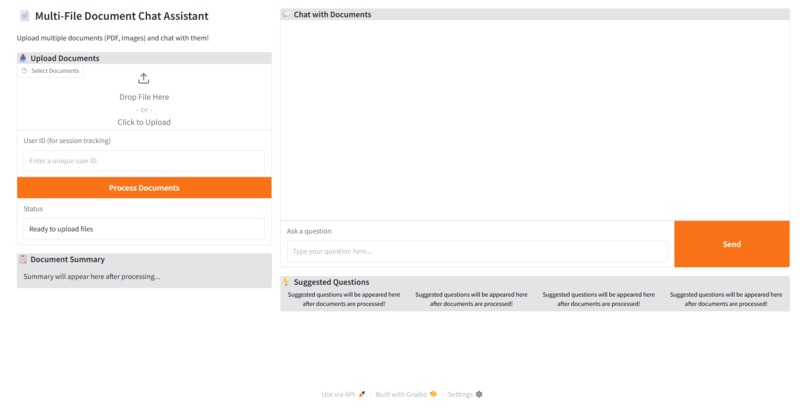Click the upload arrow icon
806x406 pixels.
pos(143,79)
